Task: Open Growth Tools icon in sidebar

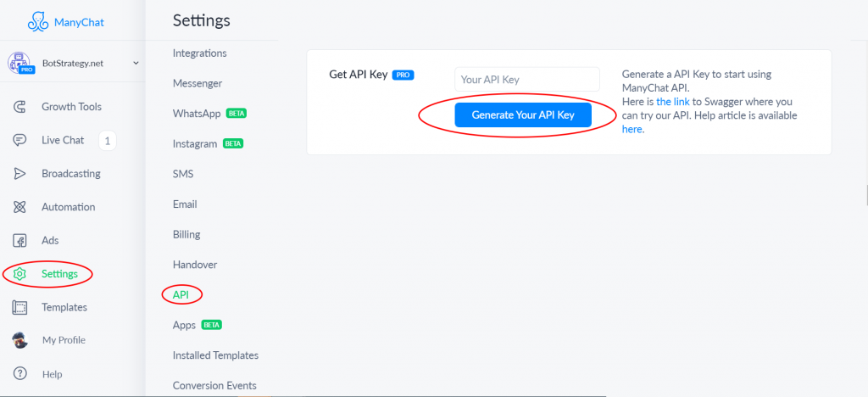Action: [x=20, y=107]
